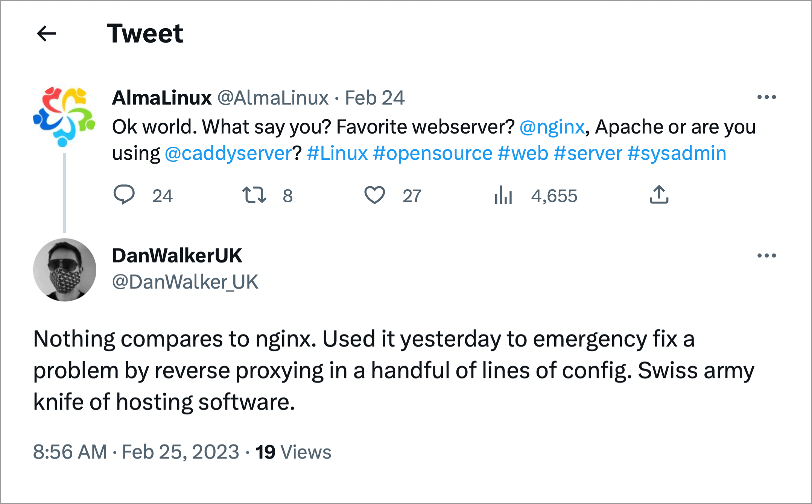Browse the #sysadmin hashtag
Screen dimensions: 812x504
(x=677, y=153)
